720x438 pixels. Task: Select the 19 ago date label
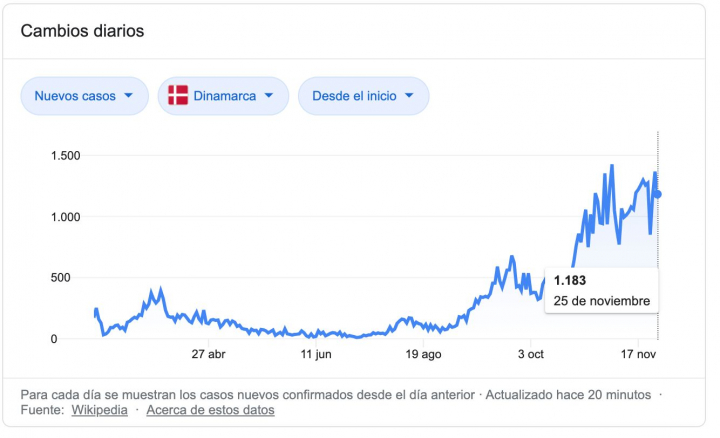[x=424, y=354]
